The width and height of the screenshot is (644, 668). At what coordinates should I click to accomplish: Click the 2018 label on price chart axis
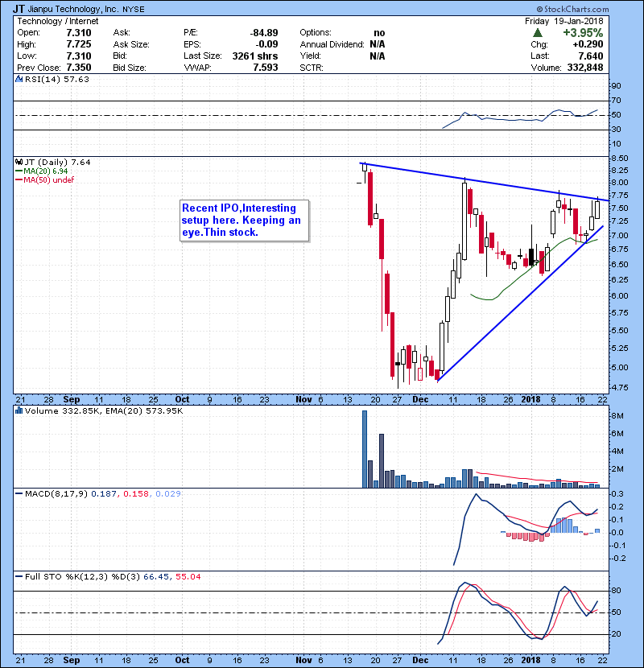click(530, 399)
